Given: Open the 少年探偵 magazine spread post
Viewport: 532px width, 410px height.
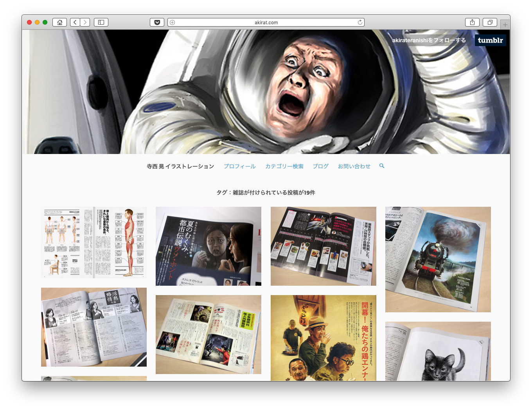Looking at the screenshot, I should pos(208,335).
